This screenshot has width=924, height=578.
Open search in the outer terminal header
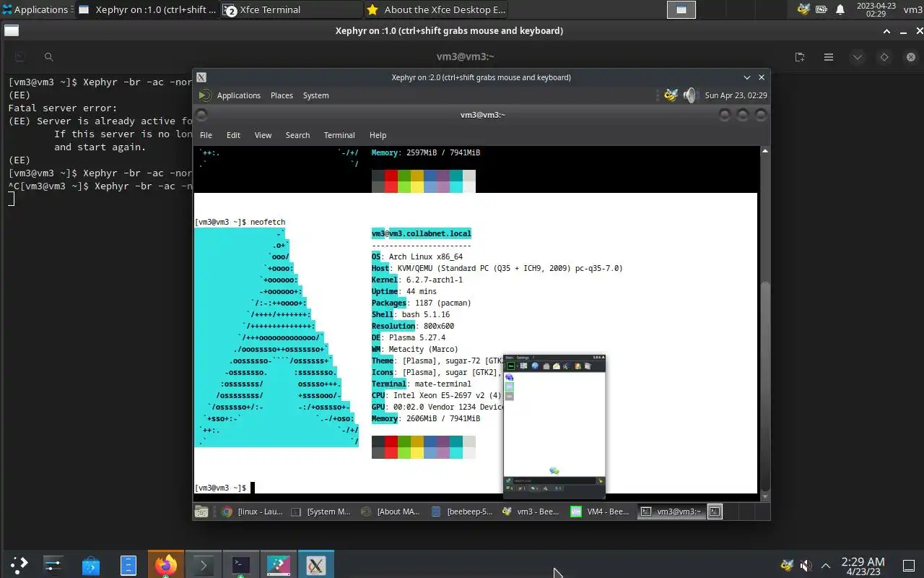49,57
